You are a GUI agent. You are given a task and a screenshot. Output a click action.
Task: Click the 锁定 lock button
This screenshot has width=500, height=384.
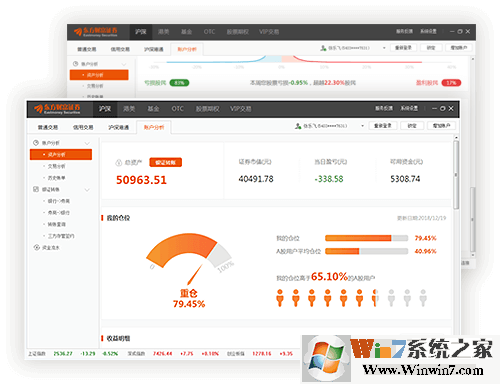click(412, 126)
